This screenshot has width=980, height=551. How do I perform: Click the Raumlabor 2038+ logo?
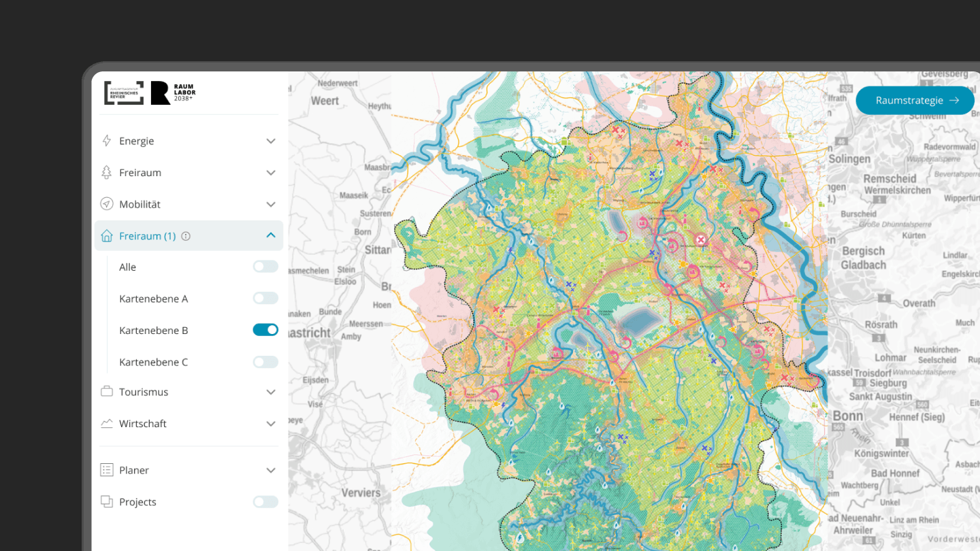[173, 93]
